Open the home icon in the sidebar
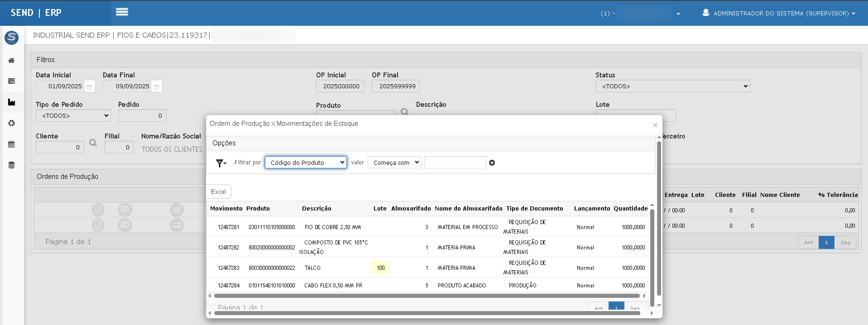Viewport: 868px width, 325px height. point(11,60)
